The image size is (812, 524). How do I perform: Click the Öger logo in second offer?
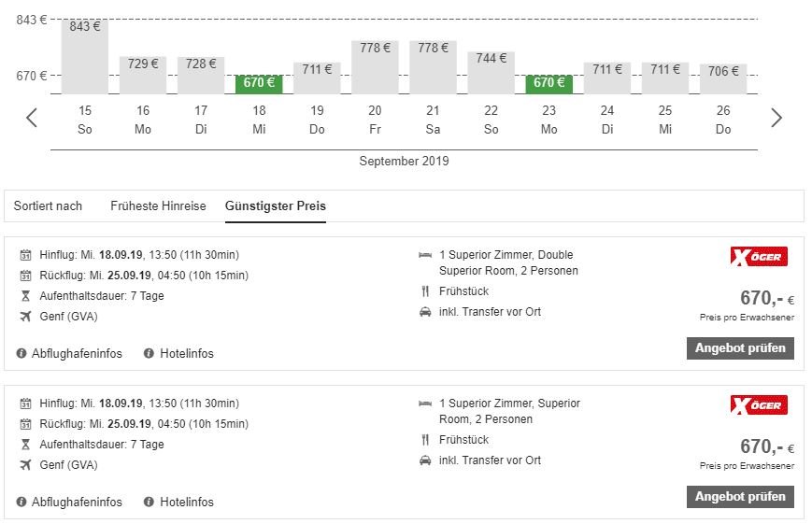point(759,405)
